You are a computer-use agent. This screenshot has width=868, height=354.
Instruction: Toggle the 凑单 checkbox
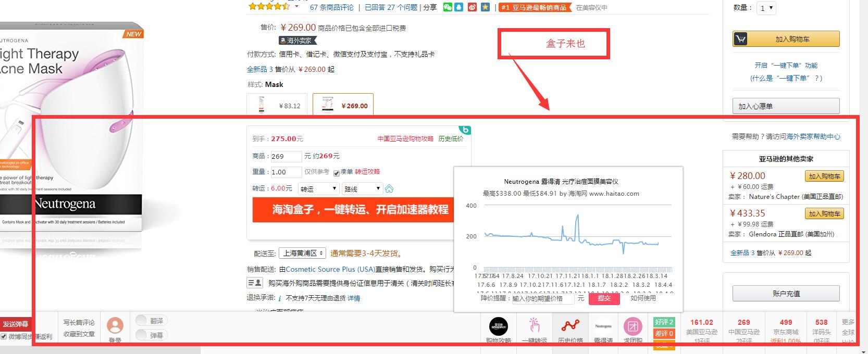[x=337, y=173]
